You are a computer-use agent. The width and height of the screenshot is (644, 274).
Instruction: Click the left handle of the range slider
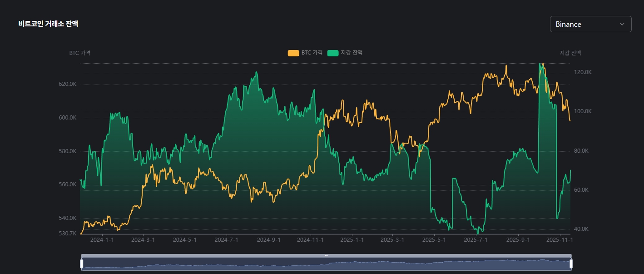[82, 264]
